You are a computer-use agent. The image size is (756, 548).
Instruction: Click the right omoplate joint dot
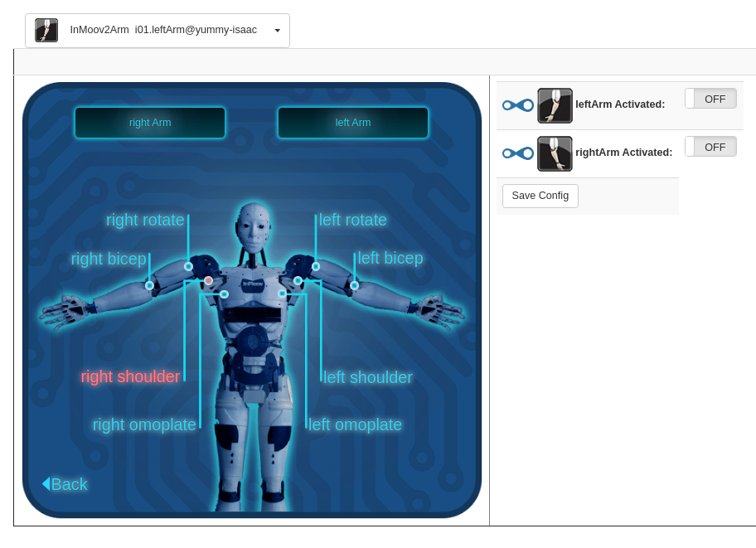[224, 293]
